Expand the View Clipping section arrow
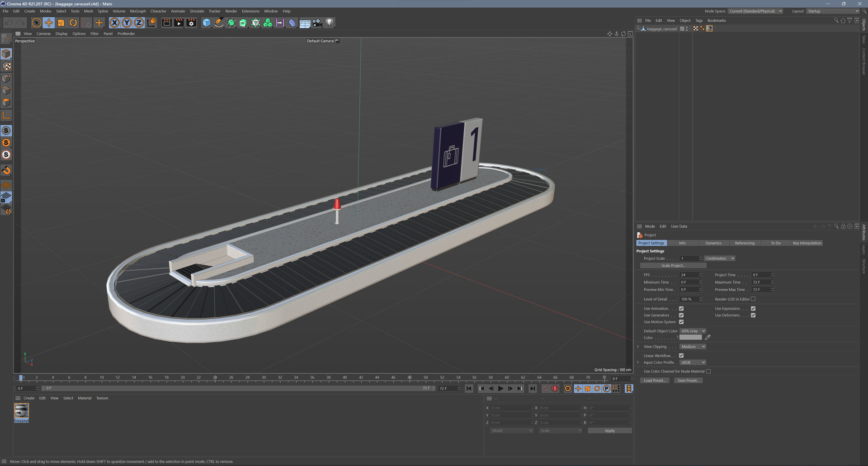 [638, 347]
